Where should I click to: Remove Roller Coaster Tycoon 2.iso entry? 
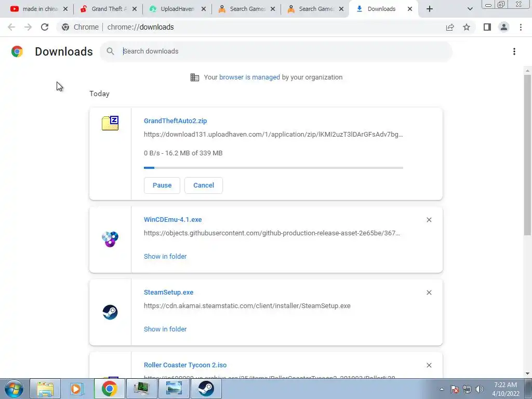[x=429, y=365]
